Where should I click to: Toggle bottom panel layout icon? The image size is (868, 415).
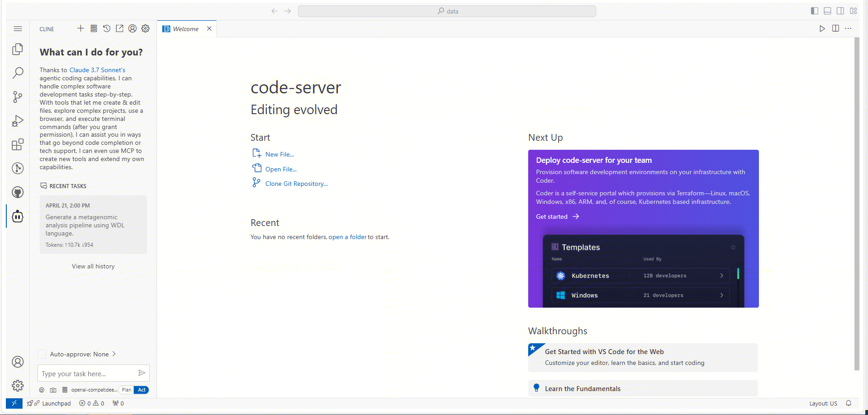[827, 11]
